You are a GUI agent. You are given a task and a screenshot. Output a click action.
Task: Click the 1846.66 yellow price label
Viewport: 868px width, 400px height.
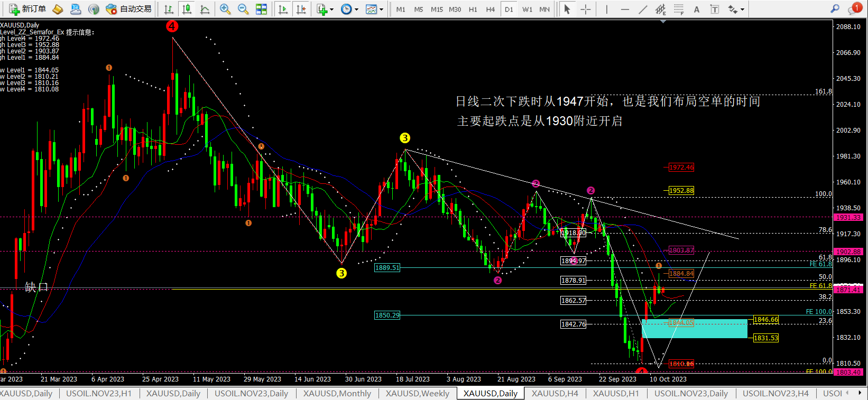(x=766, y=320)
